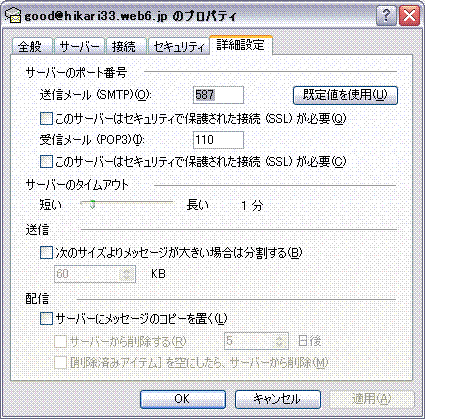Confirm settings with the OK button
Screen dimensions: 450x419
tap(183, 399)
